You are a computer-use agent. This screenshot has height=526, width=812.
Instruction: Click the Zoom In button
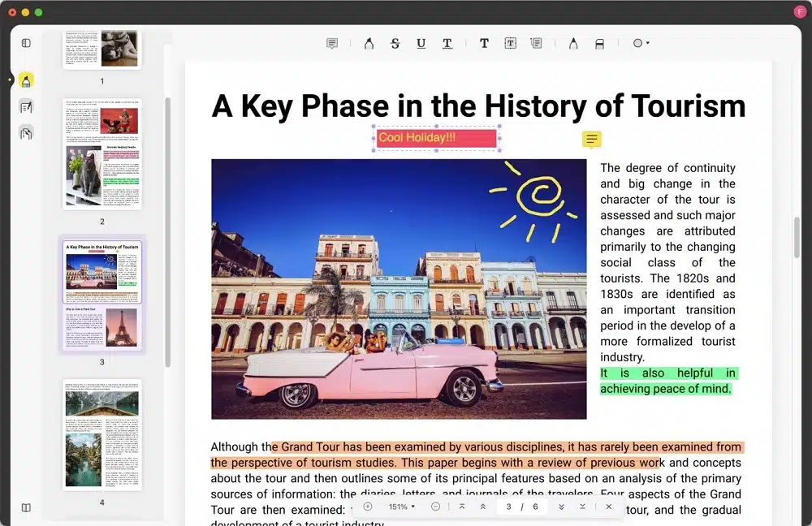368,506
